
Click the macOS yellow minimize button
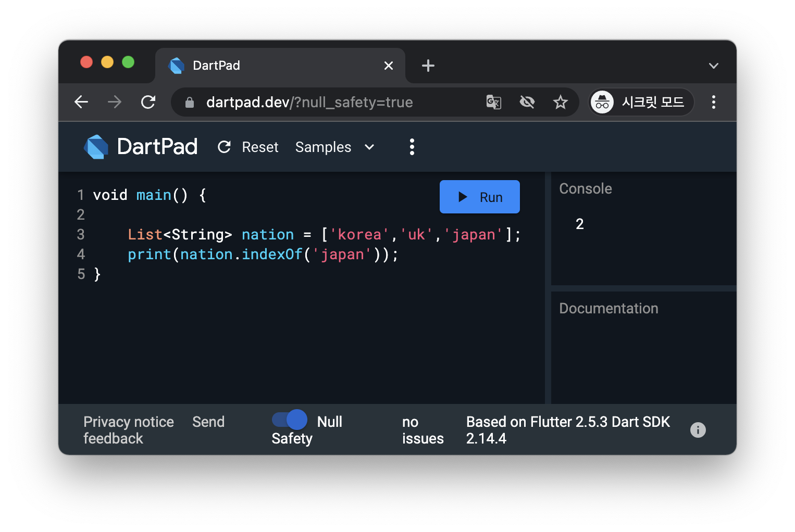107,62
